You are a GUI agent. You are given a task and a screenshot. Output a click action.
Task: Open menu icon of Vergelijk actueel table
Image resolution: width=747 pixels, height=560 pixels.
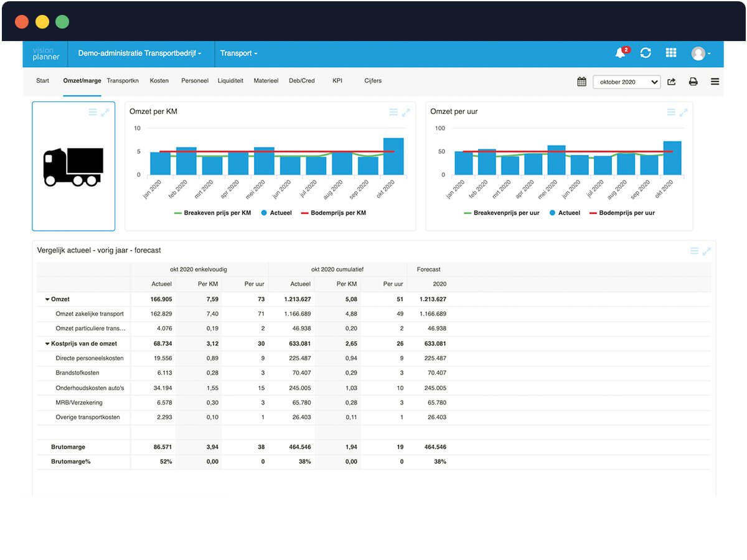[x=694, y=251]
